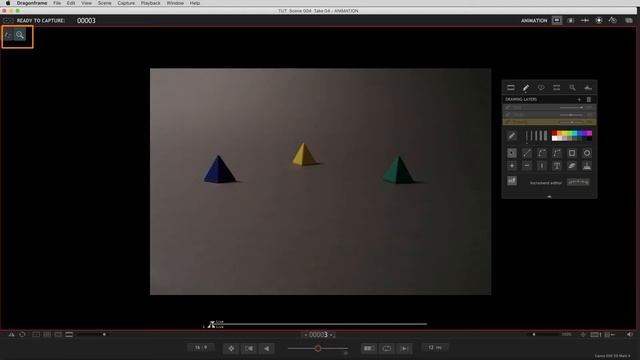
Task: Select the vertical tick mark tool
Action: [542, 166]
